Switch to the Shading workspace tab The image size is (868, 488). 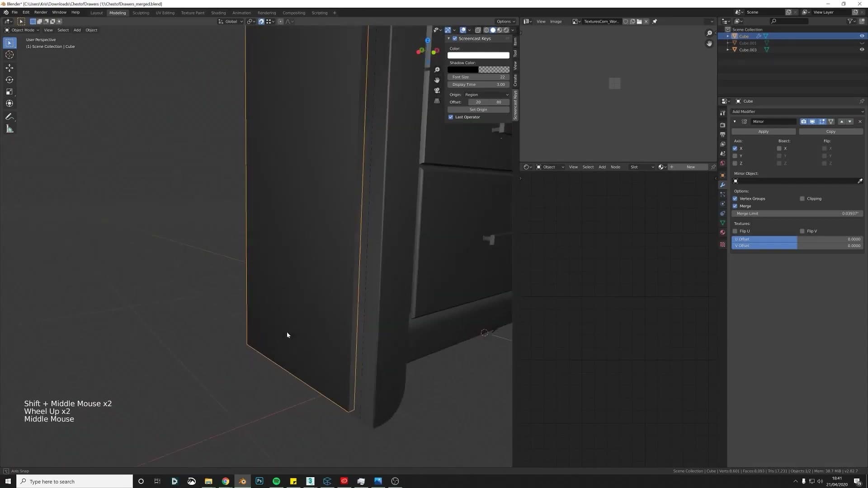[218, 13]
